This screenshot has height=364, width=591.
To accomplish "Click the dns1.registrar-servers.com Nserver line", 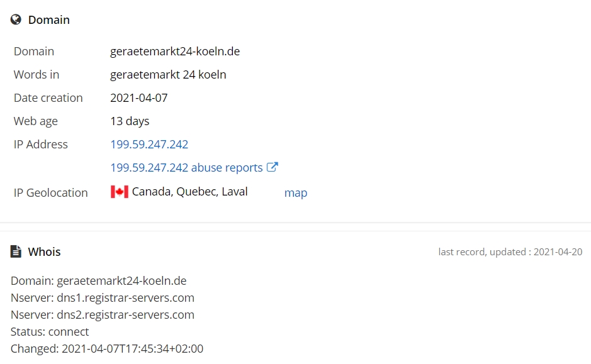I will tap(103, 298).
